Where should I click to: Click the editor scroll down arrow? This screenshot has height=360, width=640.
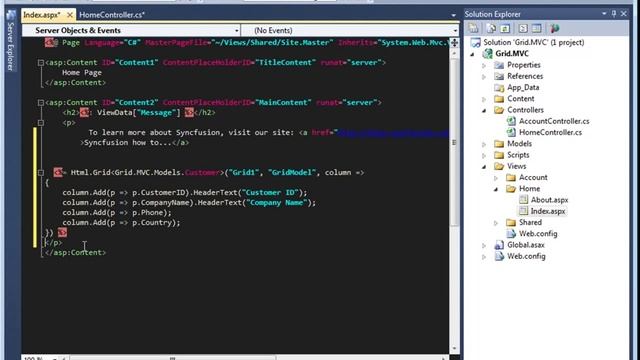pyautogui.click(x=454, y=348)
